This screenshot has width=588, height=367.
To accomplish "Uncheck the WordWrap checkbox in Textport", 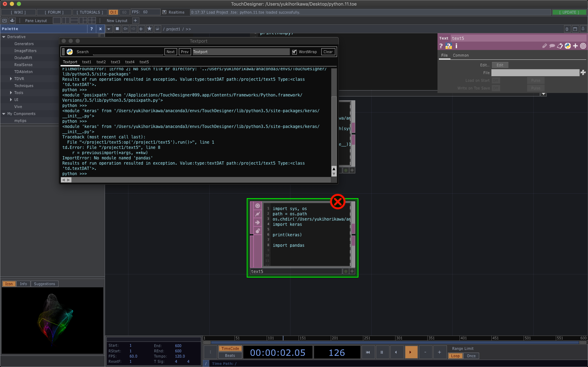I will pyautogui.click(x=295, y=52).
